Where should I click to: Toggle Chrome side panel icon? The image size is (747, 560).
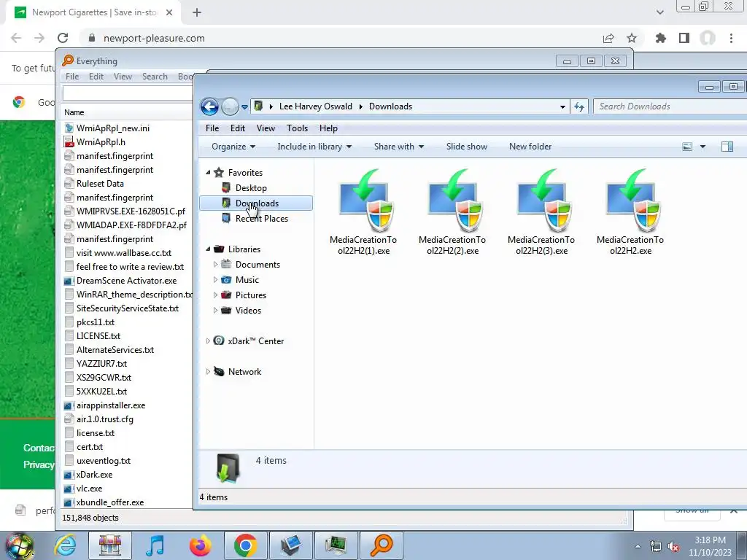tap(684, 38)
